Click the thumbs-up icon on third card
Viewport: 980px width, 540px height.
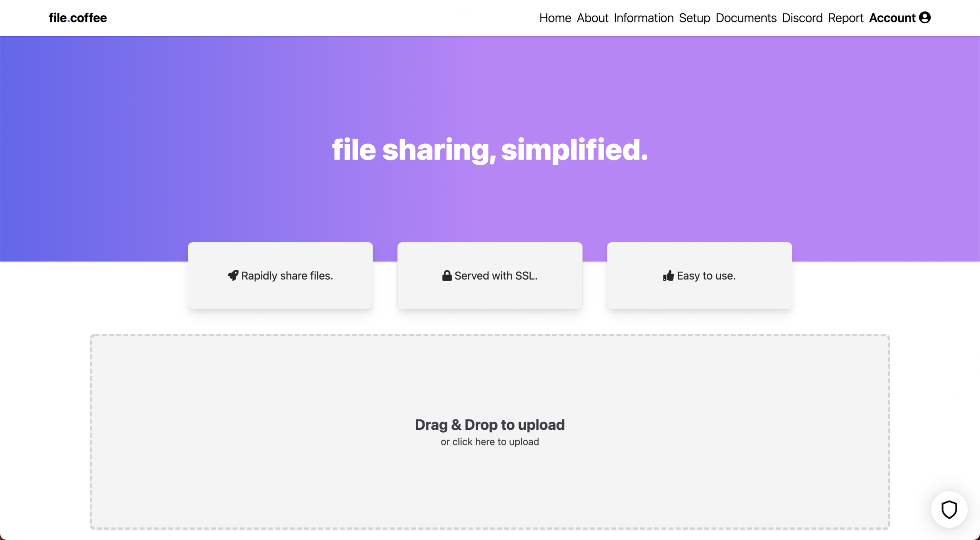668,276
